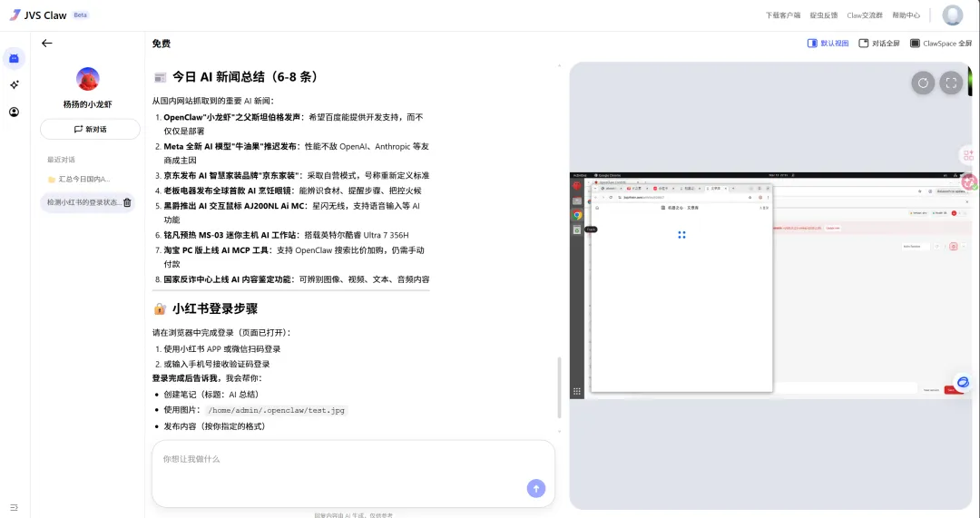Image resolution: width=980 pixels, height=518 pixels.
Task: Click the Beta badge next to JVS Claw
Action: 80,15
